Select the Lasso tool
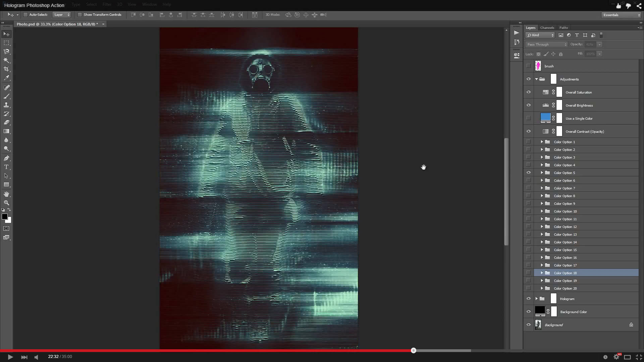Image resolution: width=644 pixels, height=362 pixels. click(x=6, y=52)
